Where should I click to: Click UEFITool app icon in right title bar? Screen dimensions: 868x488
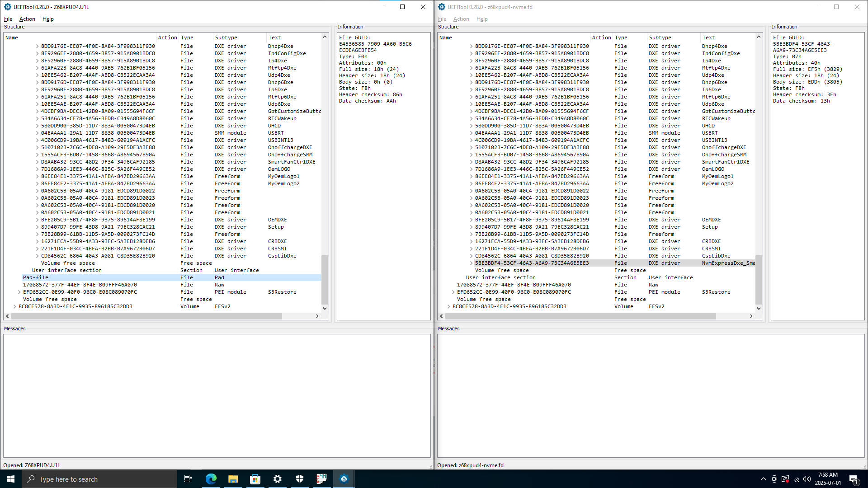point(442,7)
